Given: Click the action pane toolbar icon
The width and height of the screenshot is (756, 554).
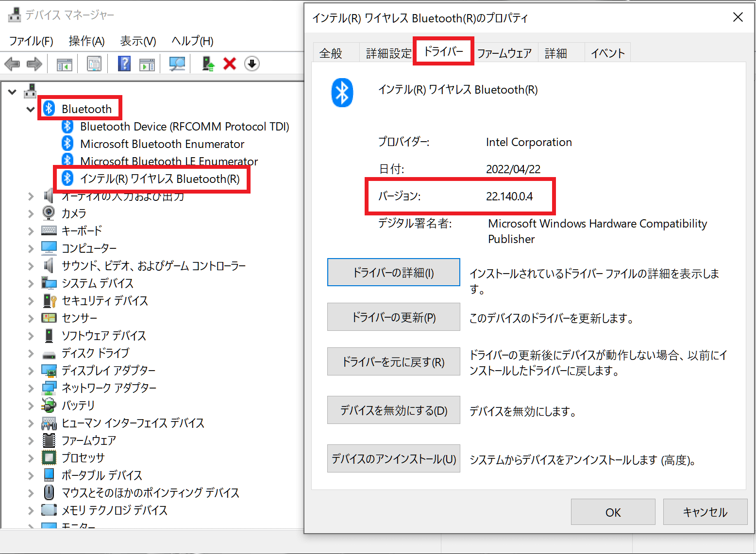Looking at the screenshot, I should [147, 64].
